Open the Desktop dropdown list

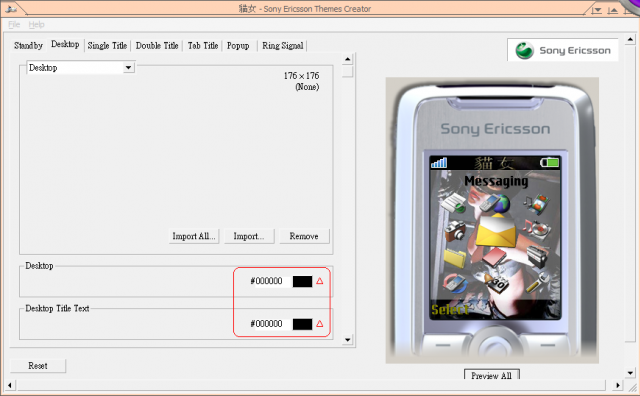(x=129, y=67)
